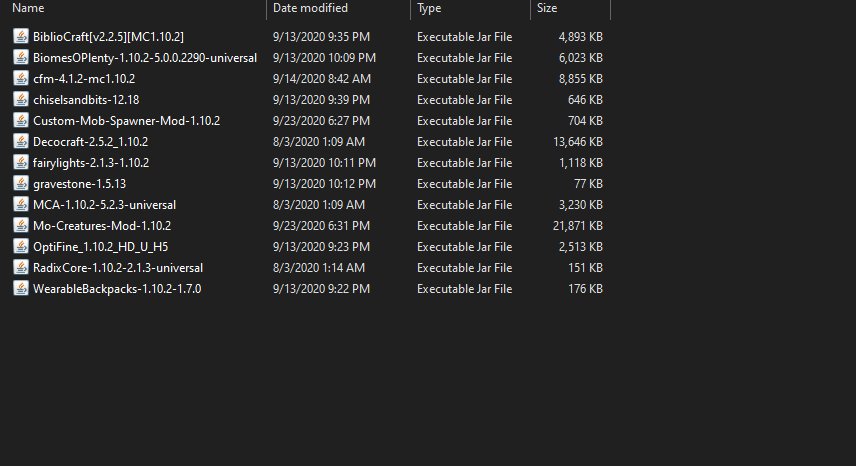Click the 704 KB size value
The height and width of the screenshot is (466, 856).
[585, 121]
